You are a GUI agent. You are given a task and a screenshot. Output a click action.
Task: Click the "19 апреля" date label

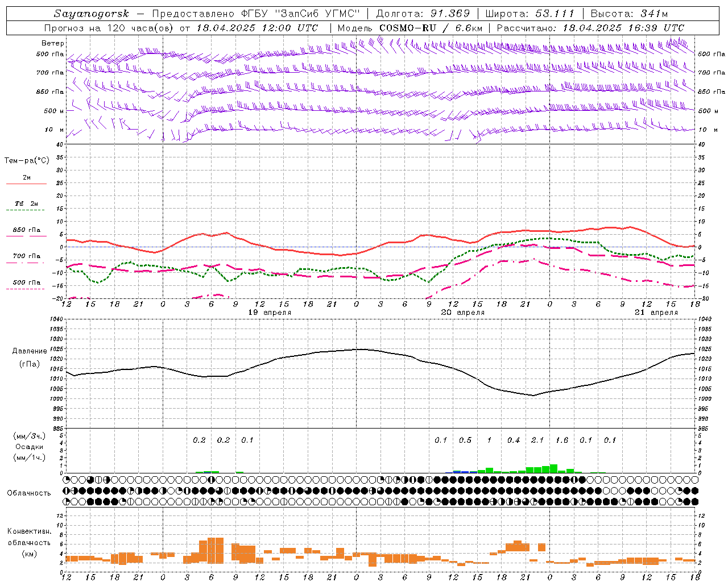click(270, 313)
